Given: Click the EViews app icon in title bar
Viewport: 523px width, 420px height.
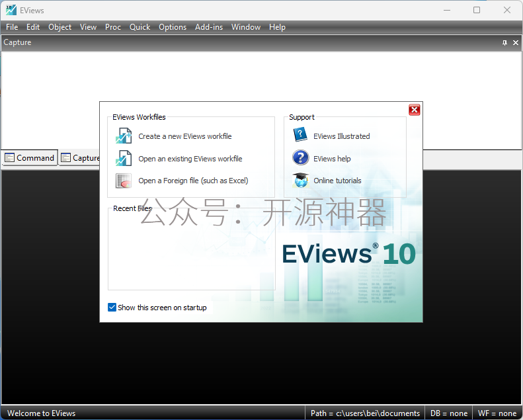Looking at the screenshot, I should click(11, 10).
